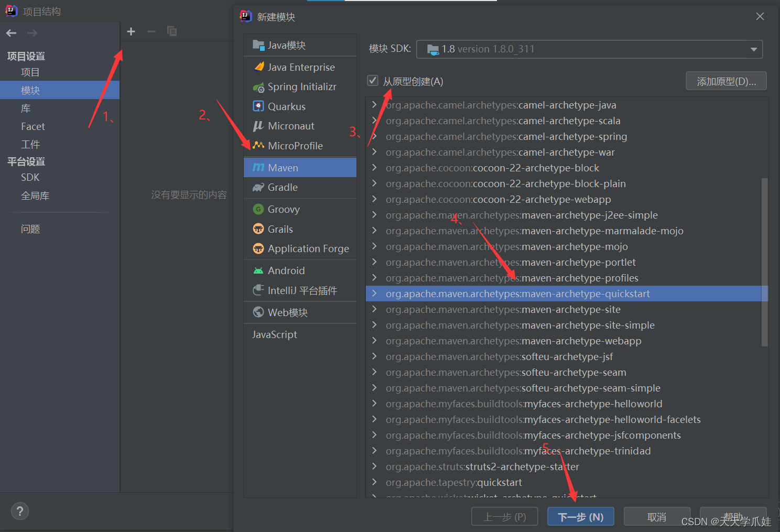Click 添加原型(D)... button

tap(726, 81)
